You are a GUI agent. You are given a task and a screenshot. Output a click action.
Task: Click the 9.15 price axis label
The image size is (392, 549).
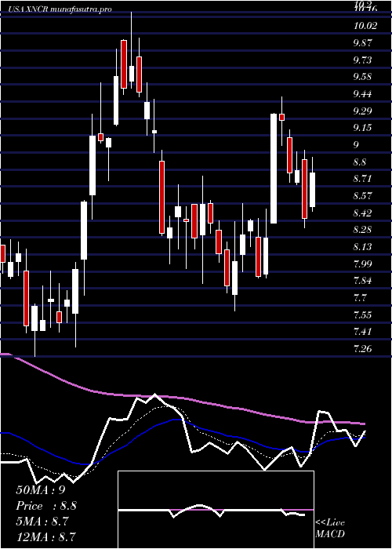point(363,128)
